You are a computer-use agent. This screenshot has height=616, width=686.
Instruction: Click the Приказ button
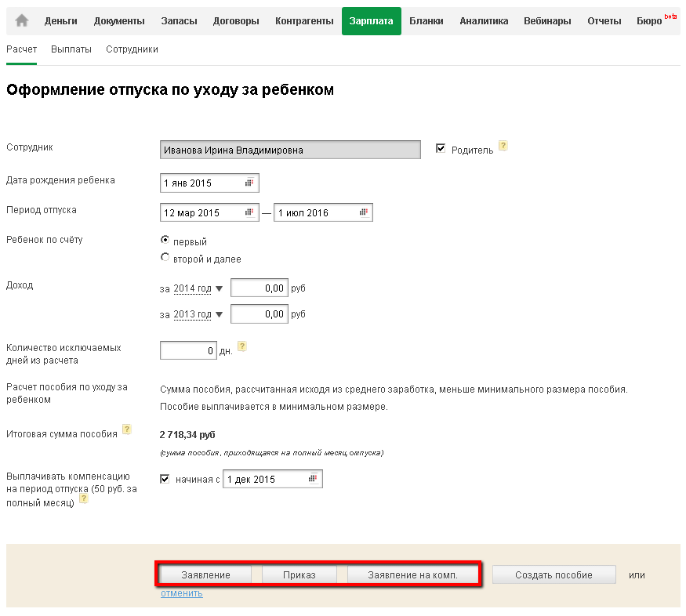pos(299,575)
